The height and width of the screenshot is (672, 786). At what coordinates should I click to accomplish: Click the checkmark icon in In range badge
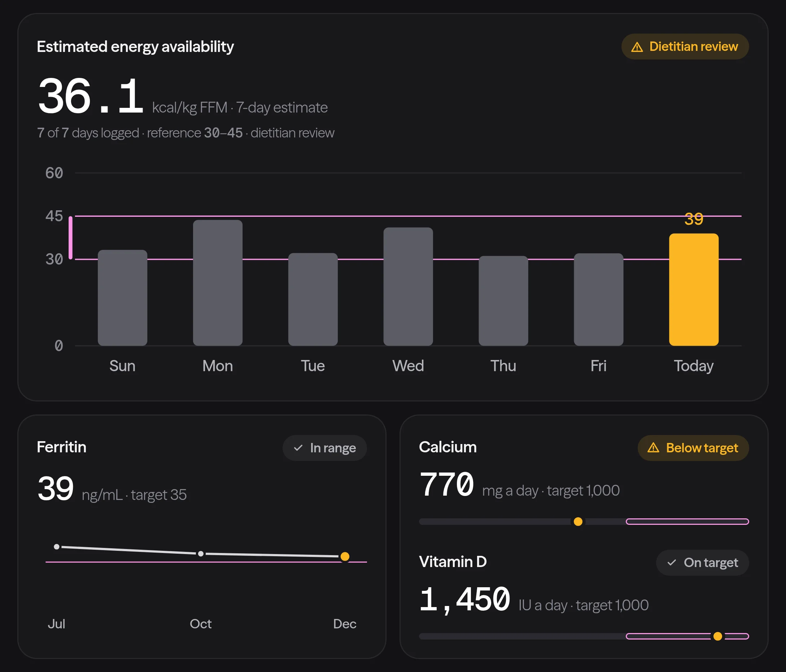pyautogui.click(x=298, y=448)
